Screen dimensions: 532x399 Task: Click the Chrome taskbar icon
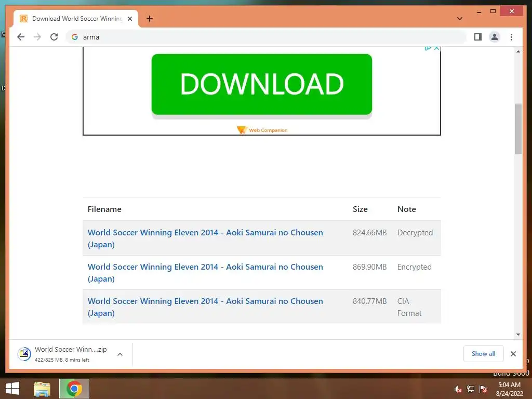click(74, 389)
